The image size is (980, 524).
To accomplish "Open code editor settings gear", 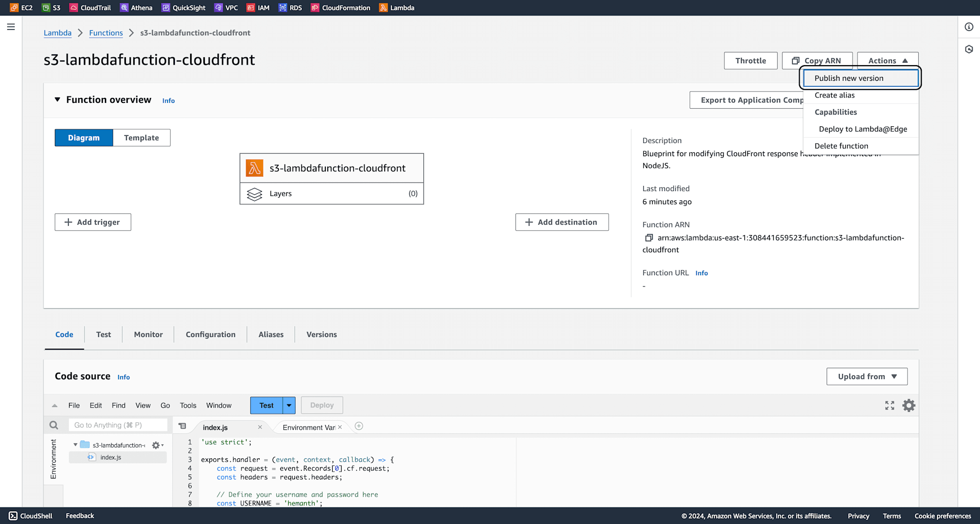I will point(909,405).
